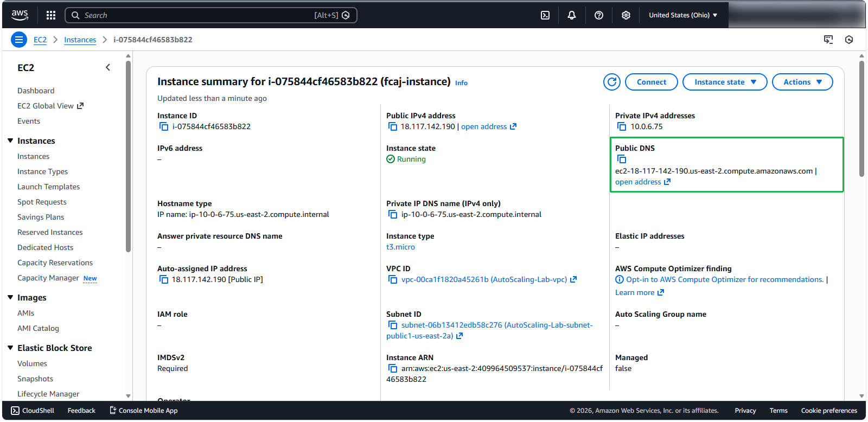This screenshot has height=422, width=868.
Task: Open the services grid menu icon
Action: click(x=51, y=15)
